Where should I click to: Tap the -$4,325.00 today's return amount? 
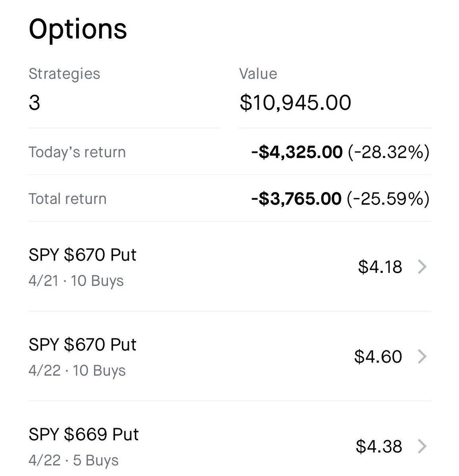pyautogui.click(x=297, y=152)
